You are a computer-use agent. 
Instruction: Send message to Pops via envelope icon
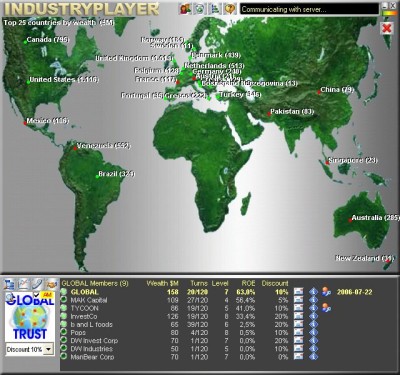(299, 332)
